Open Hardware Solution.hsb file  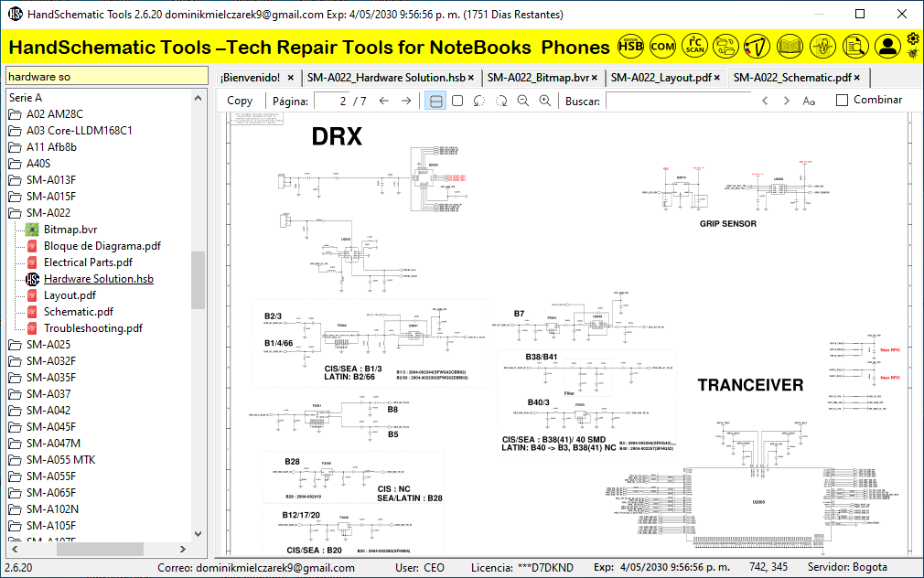coord(99,279)
